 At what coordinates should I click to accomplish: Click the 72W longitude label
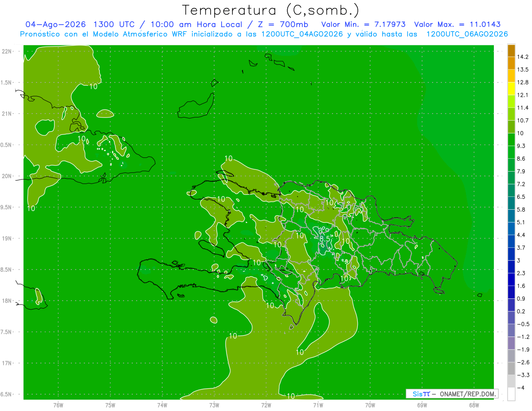(266, 405)
